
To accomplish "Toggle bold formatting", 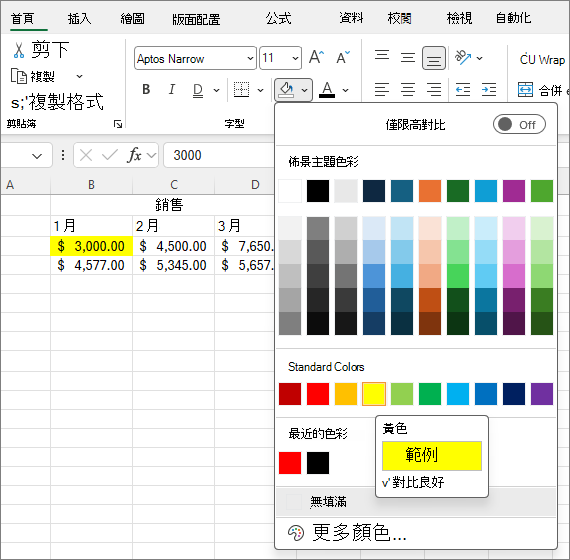I will [146, 89].
